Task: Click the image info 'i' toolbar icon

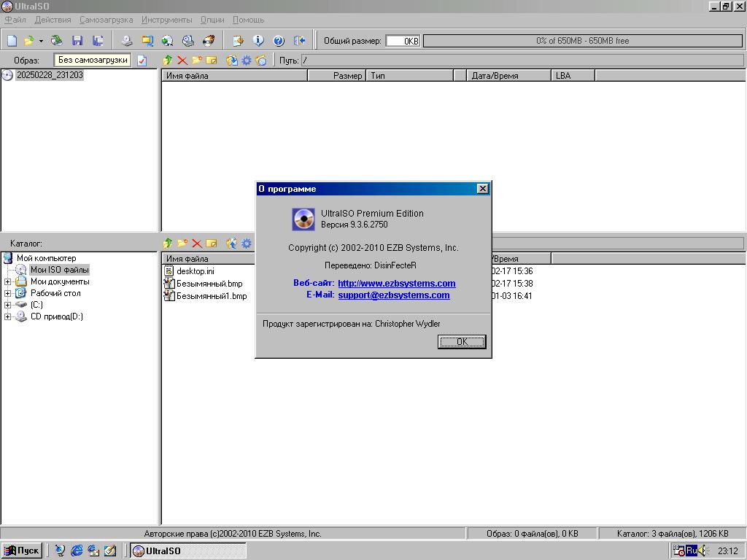Action: [258, 41]
